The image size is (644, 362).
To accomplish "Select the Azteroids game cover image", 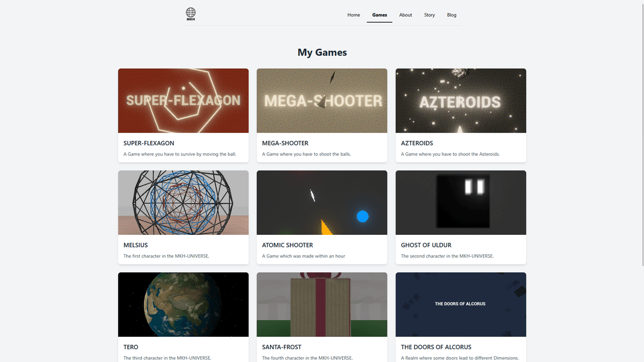I will [460, 101].
